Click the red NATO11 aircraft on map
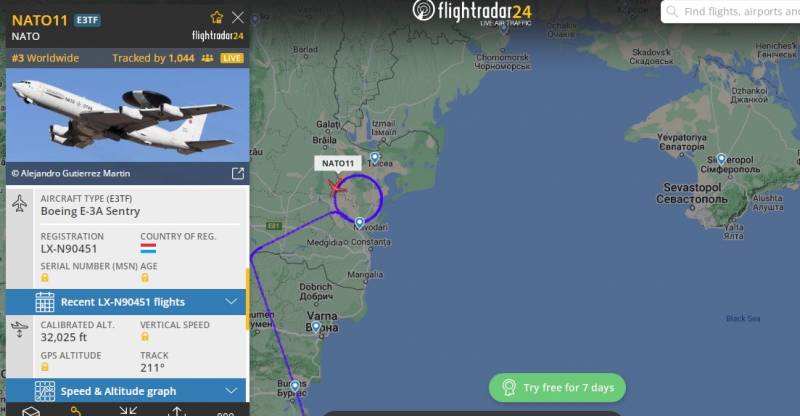 336,188
